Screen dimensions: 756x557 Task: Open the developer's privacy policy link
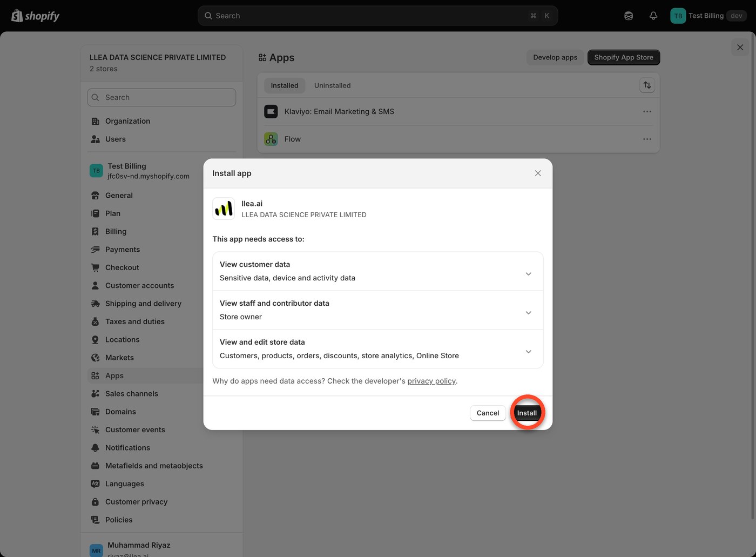point(431,381)
